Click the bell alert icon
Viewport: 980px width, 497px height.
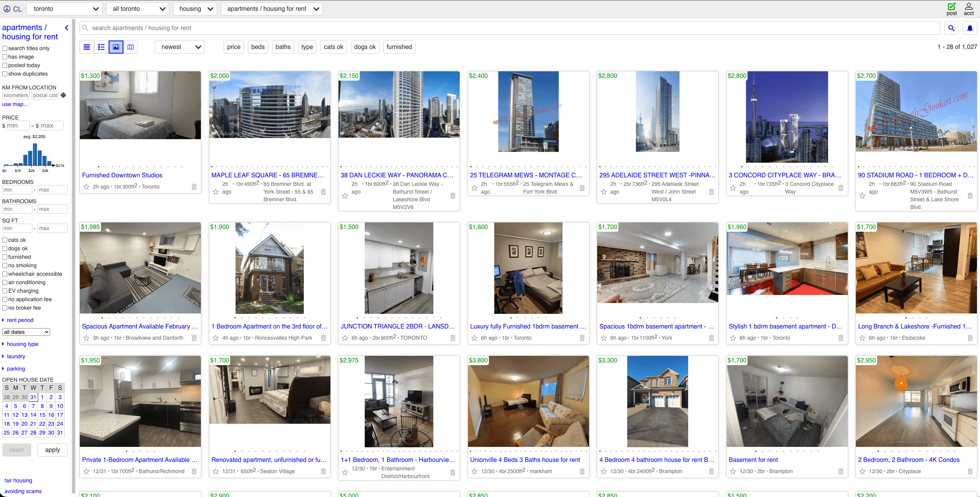[970, 28]
